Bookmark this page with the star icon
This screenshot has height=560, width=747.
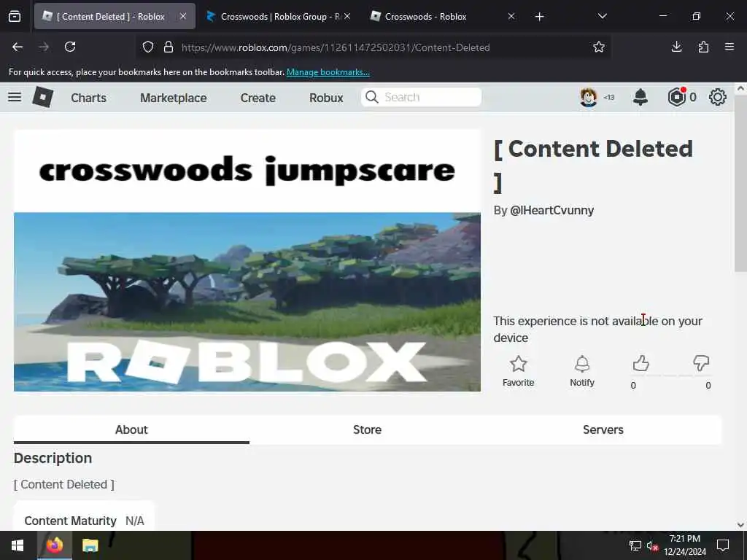tap(599, 47)
